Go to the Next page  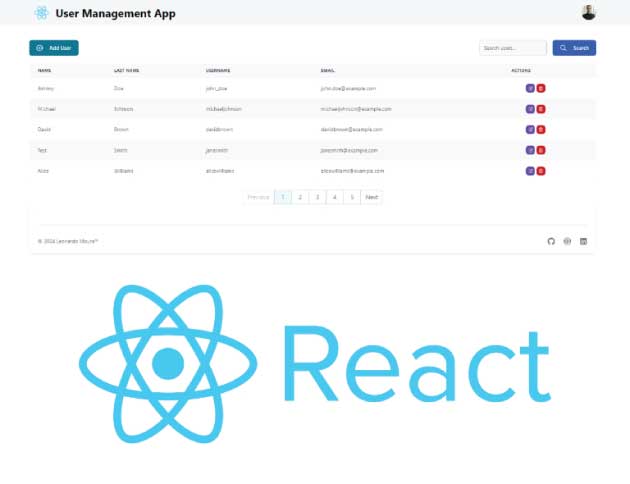pyautogui.click(x=372, y=197)
